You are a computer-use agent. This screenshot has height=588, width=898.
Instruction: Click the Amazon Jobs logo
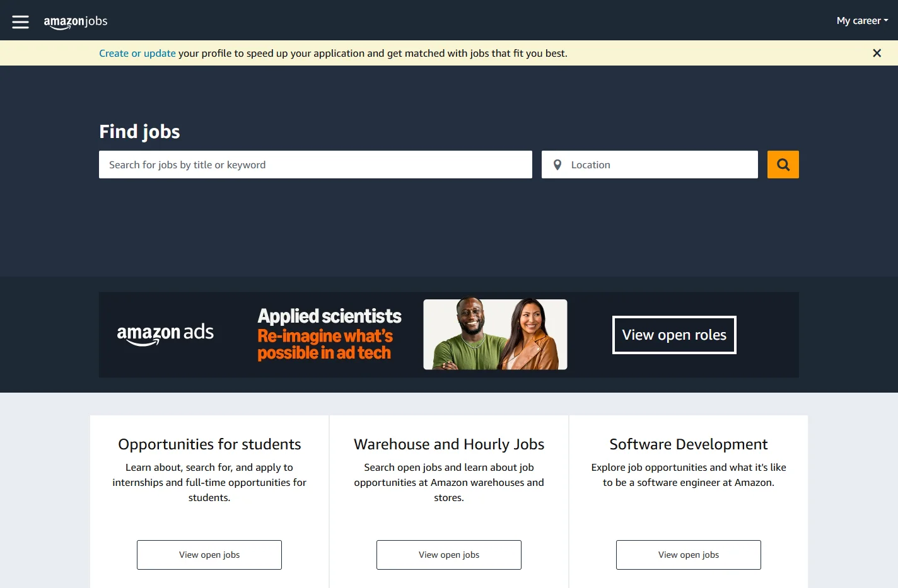(76, 22)
